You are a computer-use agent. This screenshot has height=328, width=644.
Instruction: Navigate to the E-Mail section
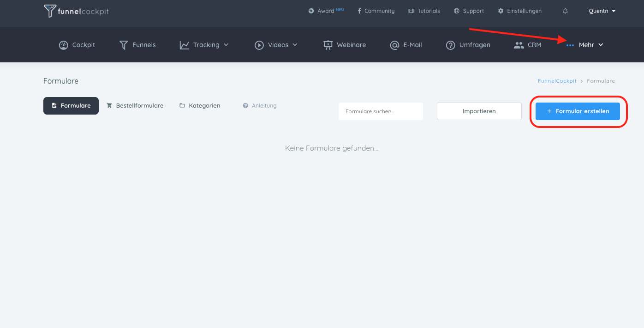tap(406, 45)
